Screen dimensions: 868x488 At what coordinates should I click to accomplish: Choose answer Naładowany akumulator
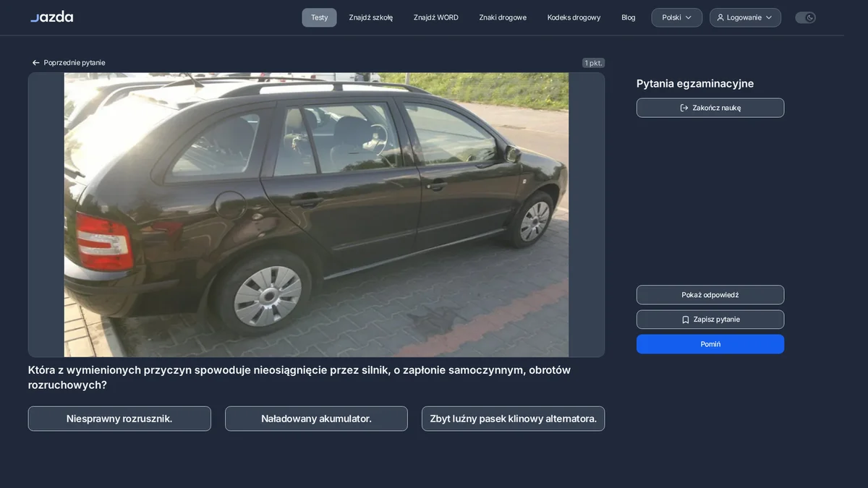point(316,419)
